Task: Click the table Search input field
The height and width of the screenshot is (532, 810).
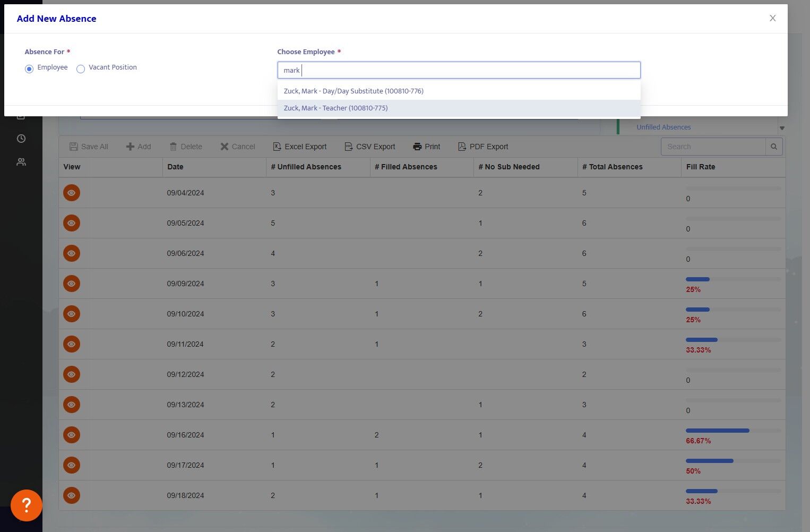Action: tap(713, 147)
